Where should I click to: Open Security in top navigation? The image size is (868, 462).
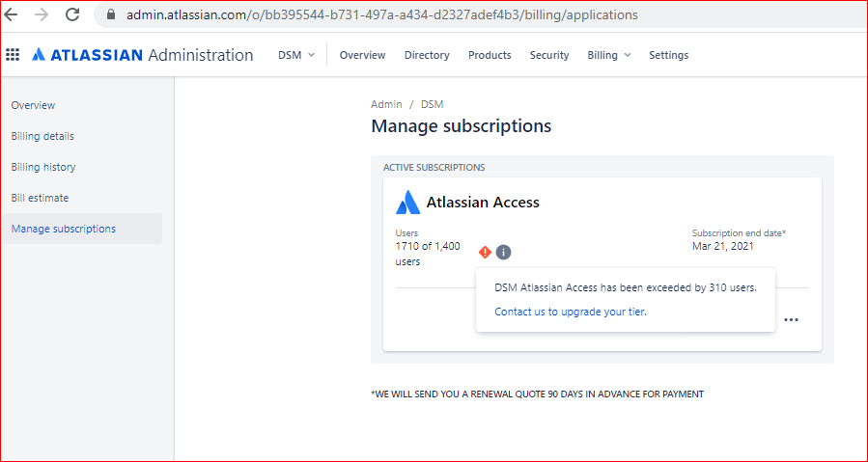(549, 55)
